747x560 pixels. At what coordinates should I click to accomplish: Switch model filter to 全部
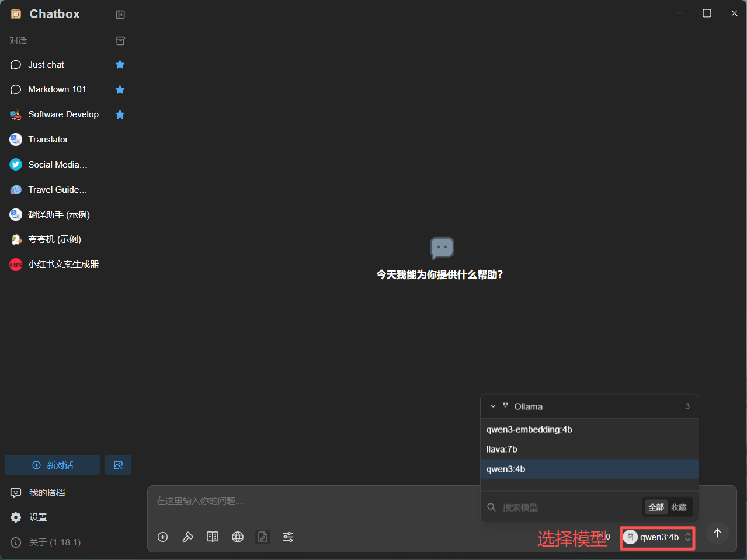(656, 507)
